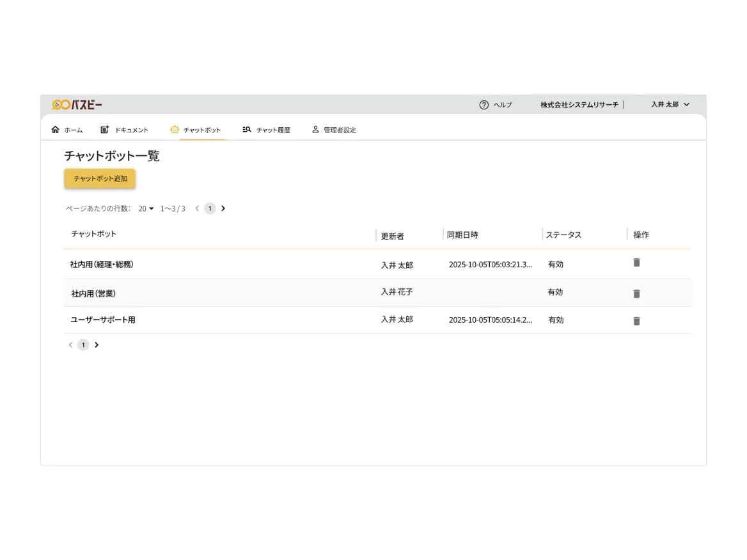Go to next page at top pagination
The height and width of the screenshot is (560, 747).
223,208
